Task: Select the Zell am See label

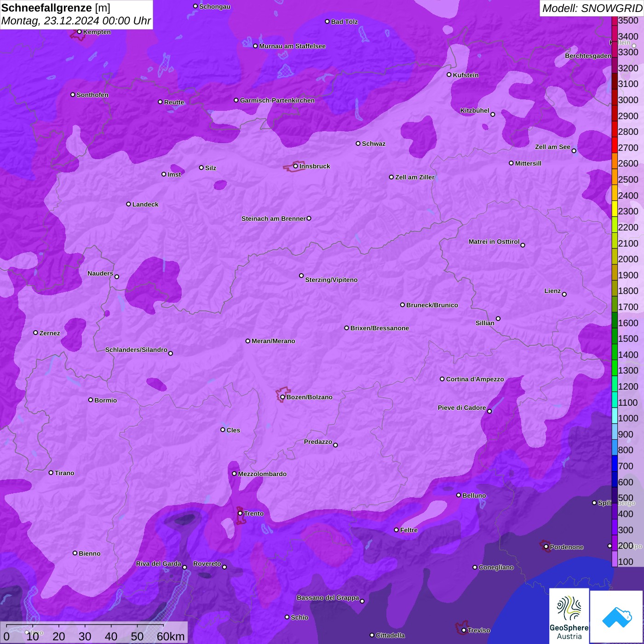Action: [552, 147]
